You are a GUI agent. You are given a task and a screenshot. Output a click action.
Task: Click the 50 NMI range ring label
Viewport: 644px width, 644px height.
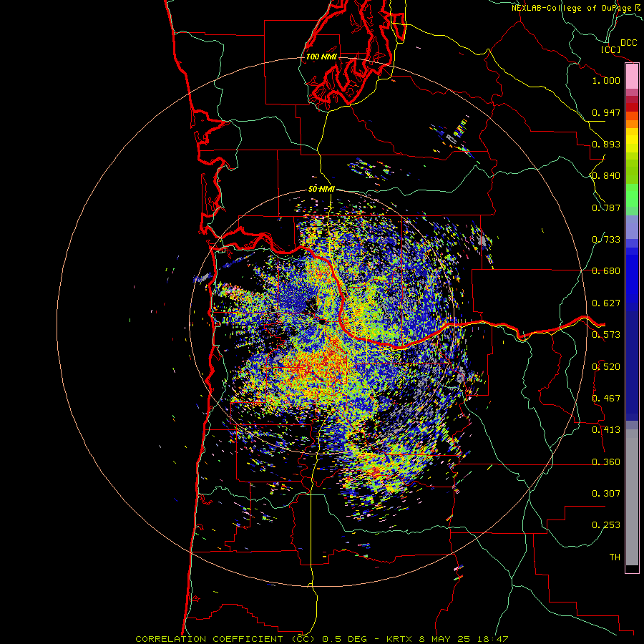tap(321, 189)
